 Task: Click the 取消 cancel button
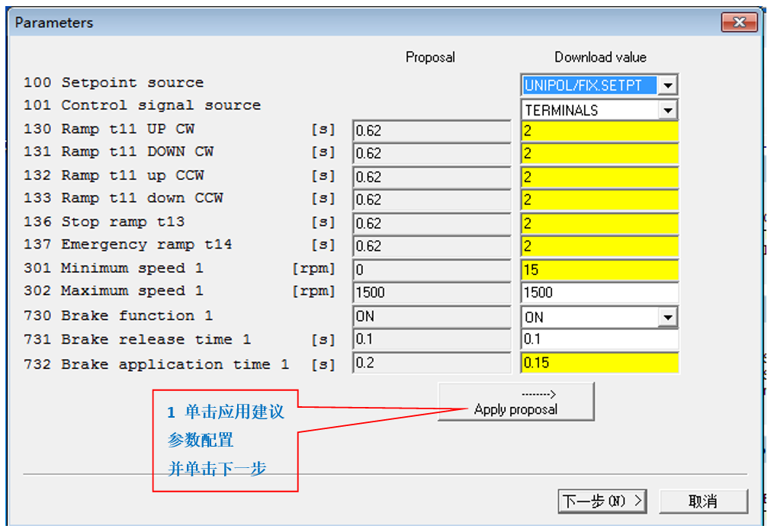[x=702, y=501]
